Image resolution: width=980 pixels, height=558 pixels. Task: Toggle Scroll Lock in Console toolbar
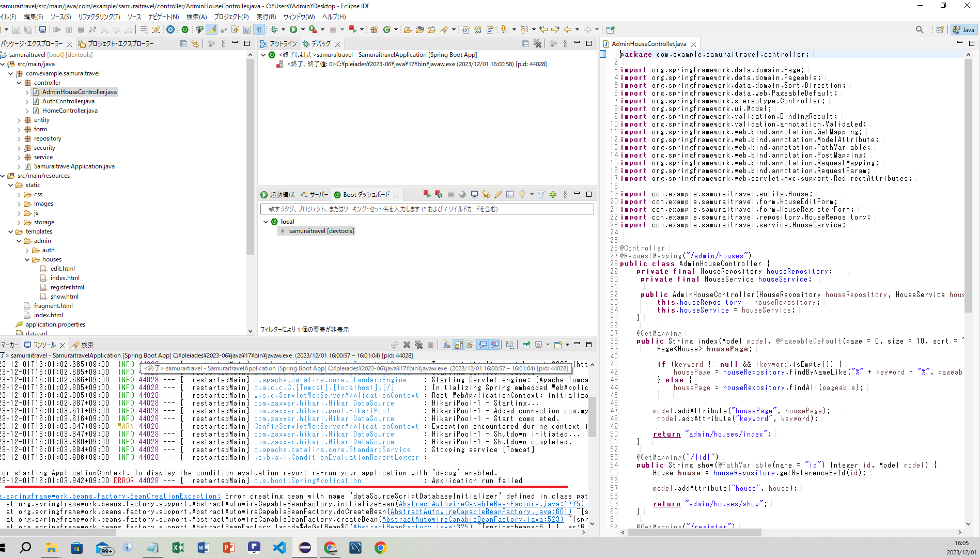(x=458, y=345)
